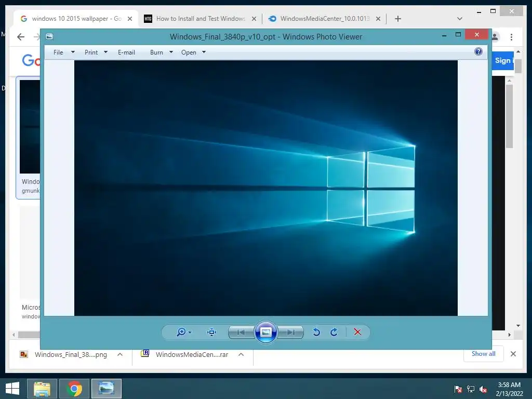
Task: Open the zoom magnifier in Photo Viewer
Action: tap(181, 332)
